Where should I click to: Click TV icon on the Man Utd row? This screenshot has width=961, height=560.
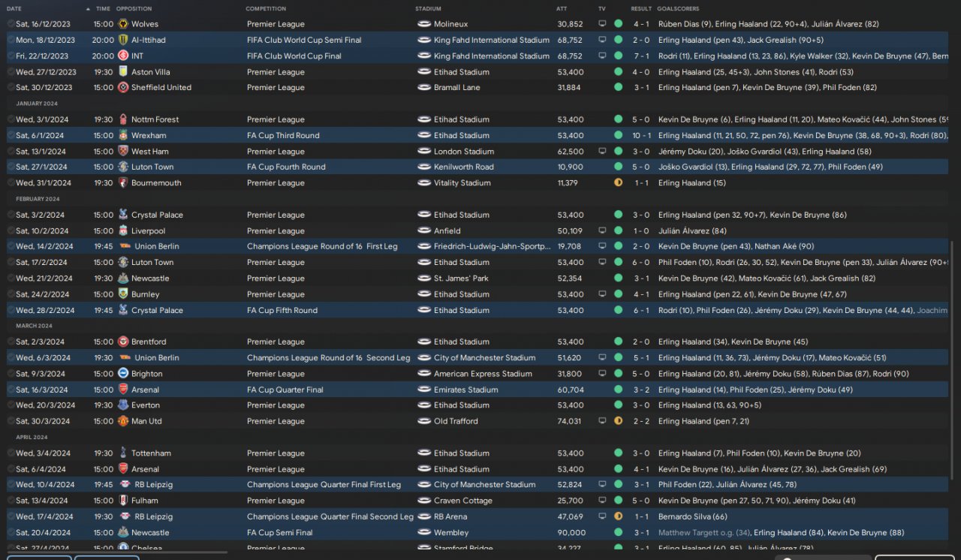[602, 421]
